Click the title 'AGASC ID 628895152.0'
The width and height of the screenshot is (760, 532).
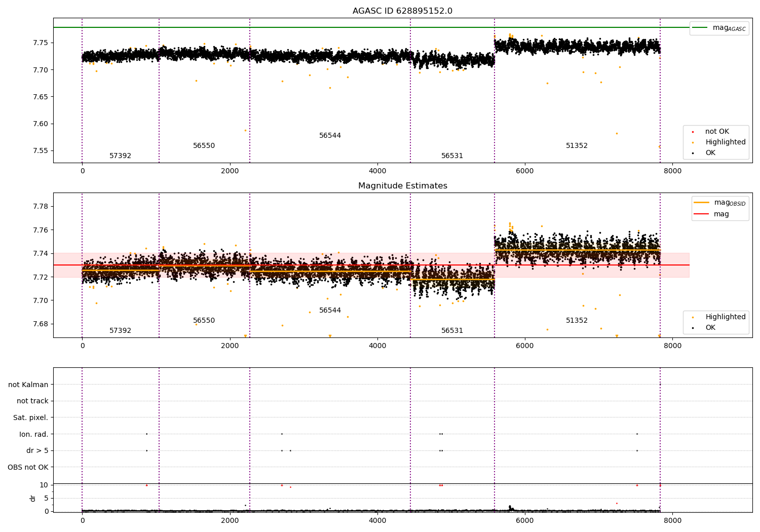coord(402,11)
